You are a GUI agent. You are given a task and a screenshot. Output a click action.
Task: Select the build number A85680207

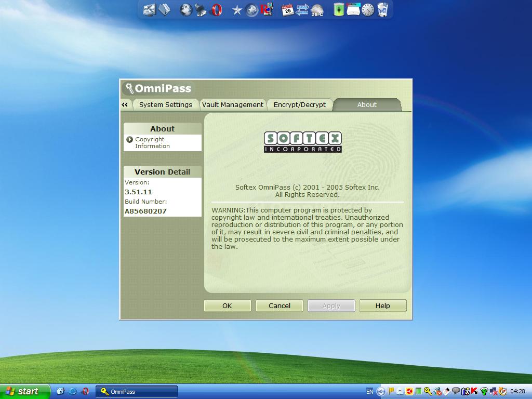click(145, 211)
